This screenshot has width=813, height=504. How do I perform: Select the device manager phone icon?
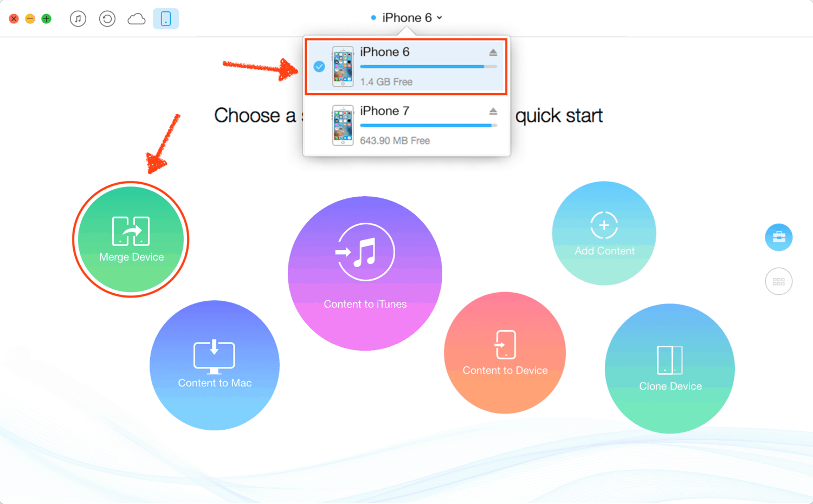pos(166,19)
